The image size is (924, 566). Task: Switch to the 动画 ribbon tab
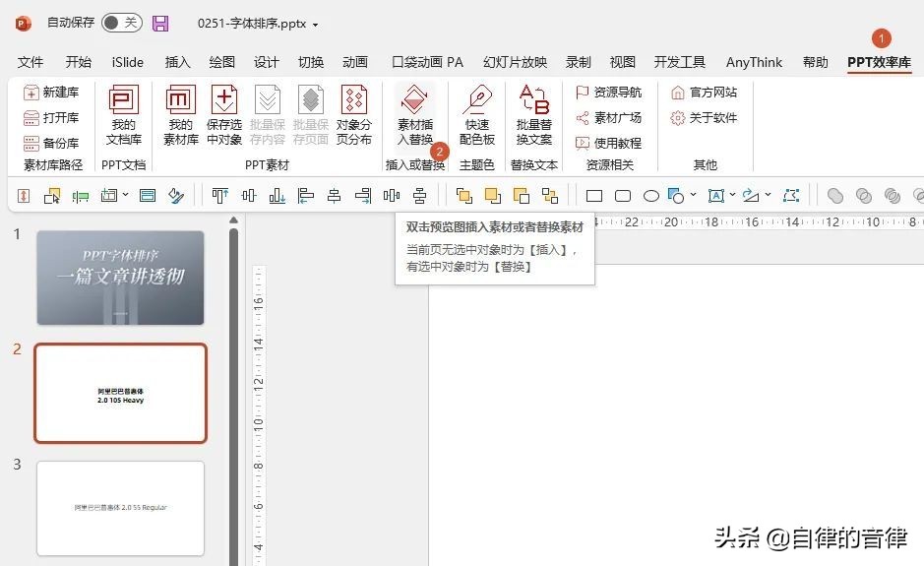[355, 62]
